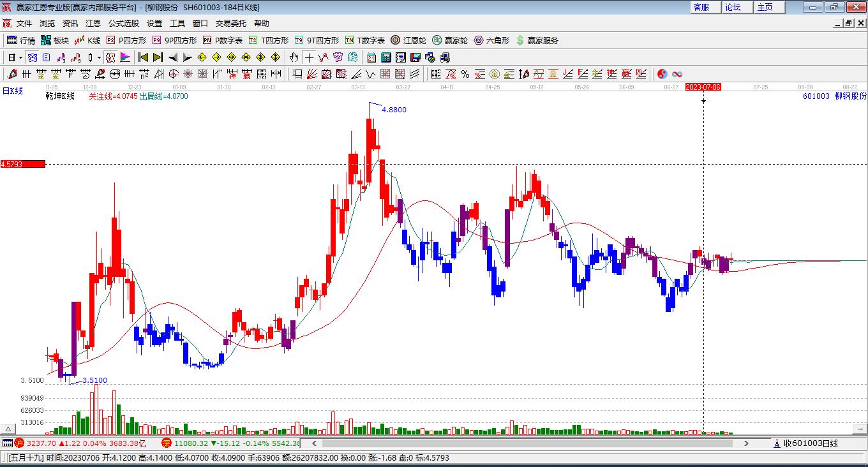868x467 pixels.
Task: Open the 资讯 menu
Action: tap(70, 24)
